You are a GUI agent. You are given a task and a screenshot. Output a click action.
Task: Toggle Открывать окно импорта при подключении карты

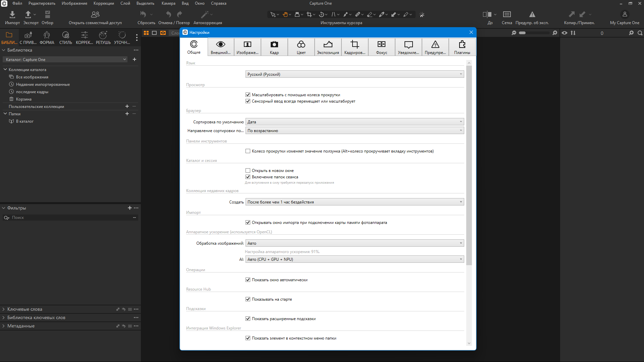coord(248,223)
